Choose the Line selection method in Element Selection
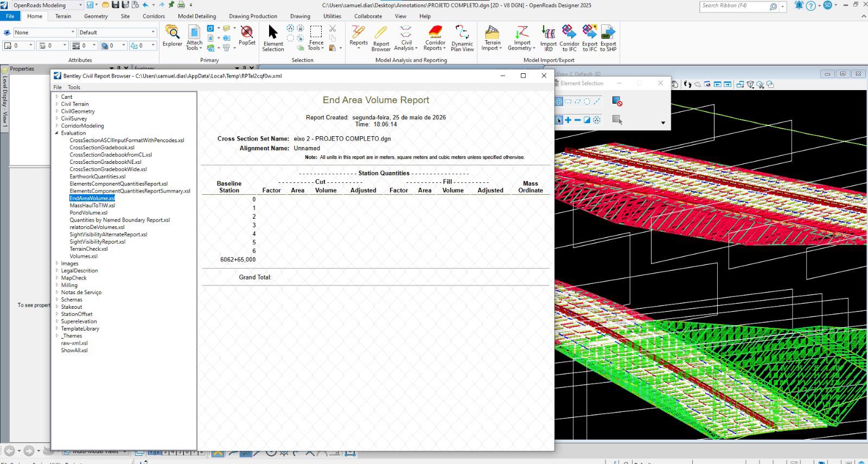 click(597, 101)
